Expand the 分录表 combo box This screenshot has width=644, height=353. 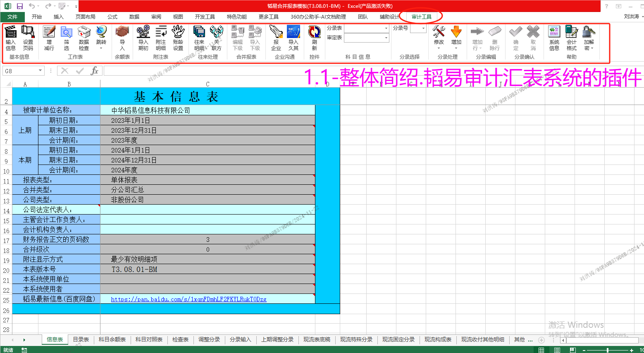[x=386, y=29]
